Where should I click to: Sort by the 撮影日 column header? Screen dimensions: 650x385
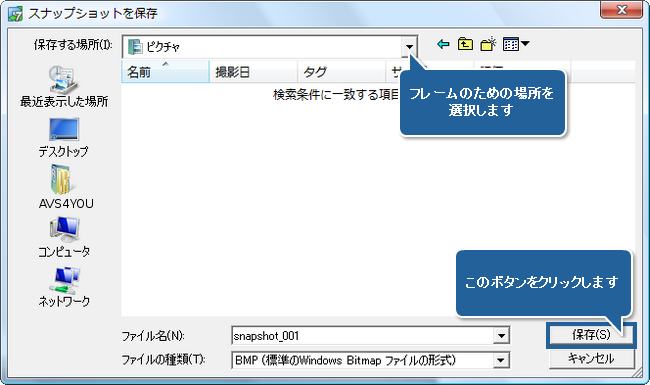(253, 72)
